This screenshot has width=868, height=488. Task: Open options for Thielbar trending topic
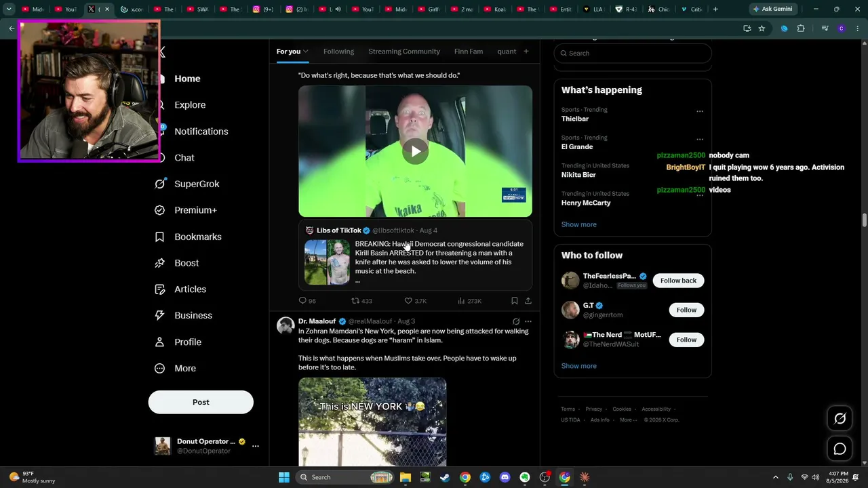coord(700,111)
